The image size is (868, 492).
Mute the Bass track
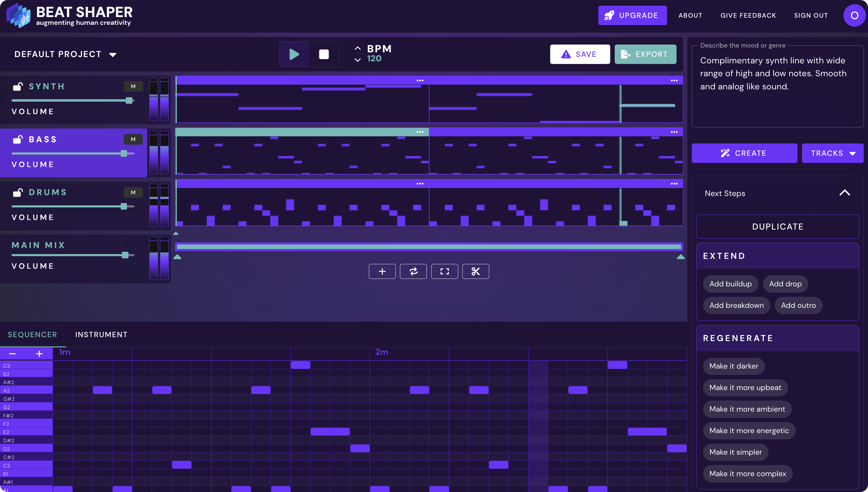(x=133, y=139)
